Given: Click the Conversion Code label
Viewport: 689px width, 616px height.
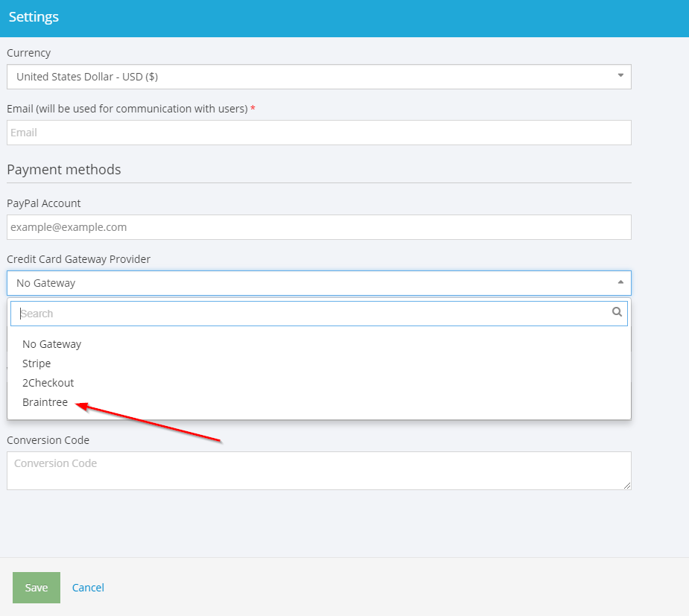Looking at the screenshot, I should [48, 439].
